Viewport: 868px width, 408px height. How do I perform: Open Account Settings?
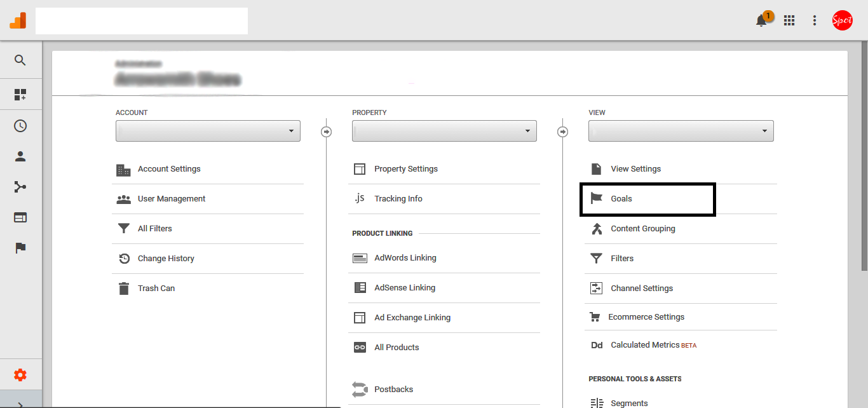point(169,169)
